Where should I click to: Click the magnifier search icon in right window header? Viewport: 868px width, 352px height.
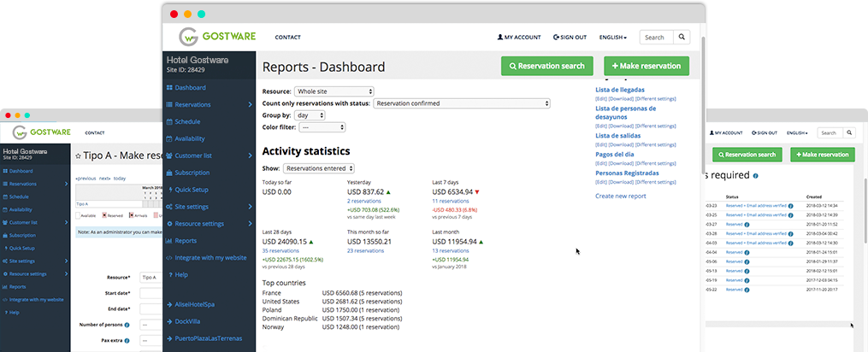848,132
